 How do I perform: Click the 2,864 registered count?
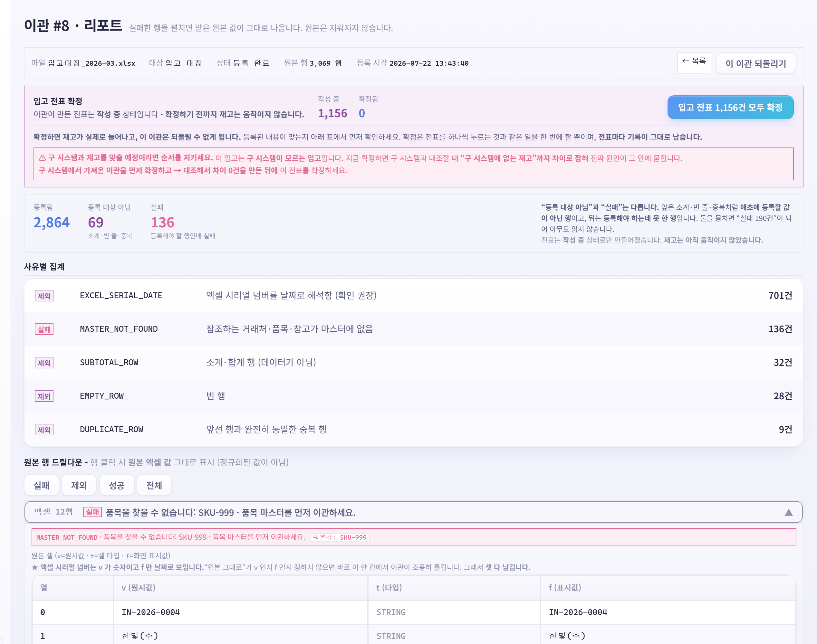click(x=52, y=223)
